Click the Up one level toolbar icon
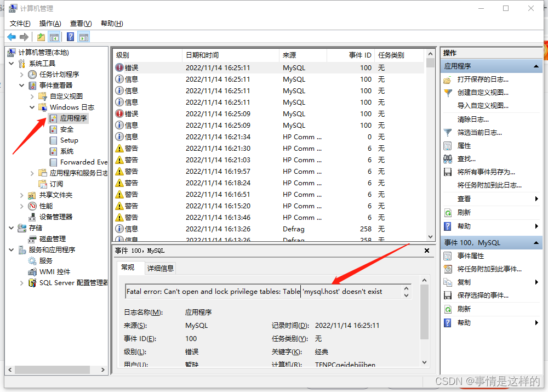This screenshot has height=392, width=548. (x=41, y=37)
